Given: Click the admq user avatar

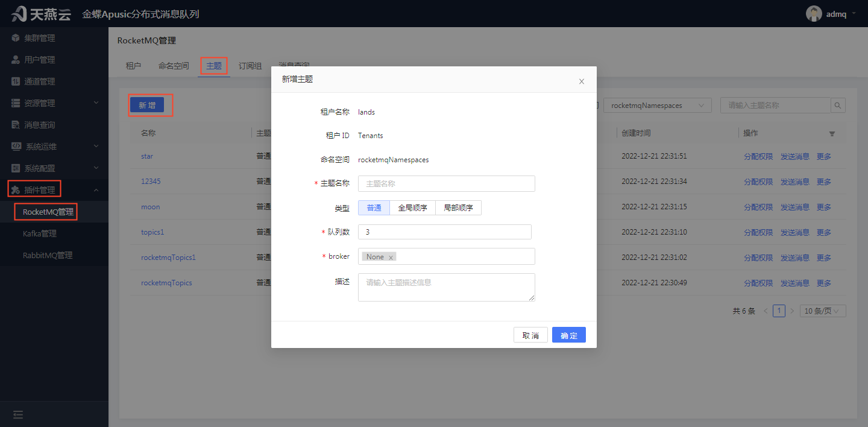Looking at the screenshot, I should click(x=814, y=13).
